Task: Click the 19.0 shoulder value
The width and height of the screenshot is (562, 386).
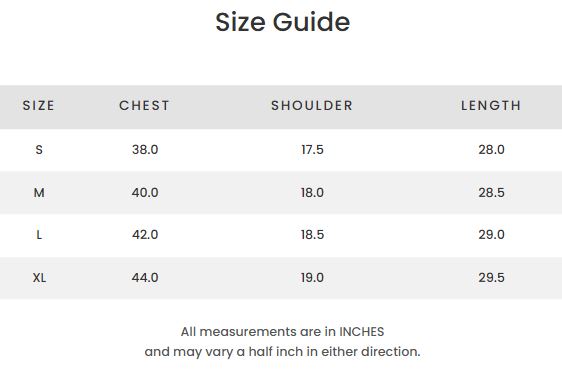Action: coord(312,277)
